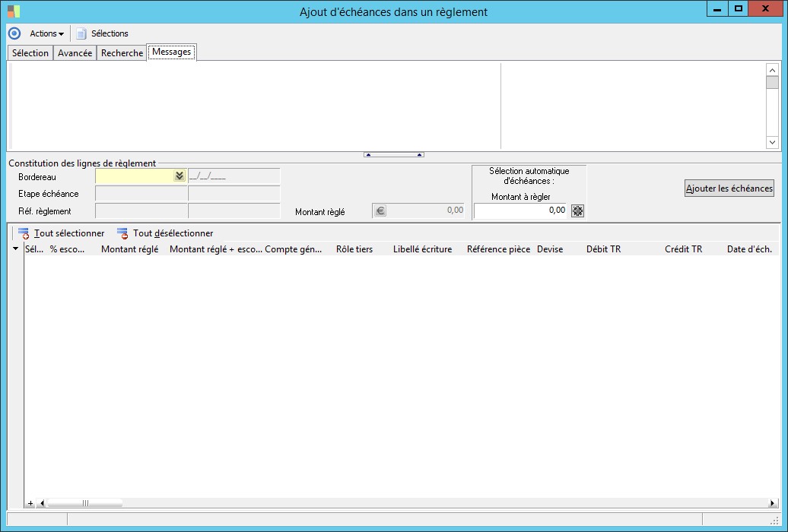This screenshot has width=788, height=532.
Task: Click the messages panel scroll-down arrow
Action: [772, 143]
